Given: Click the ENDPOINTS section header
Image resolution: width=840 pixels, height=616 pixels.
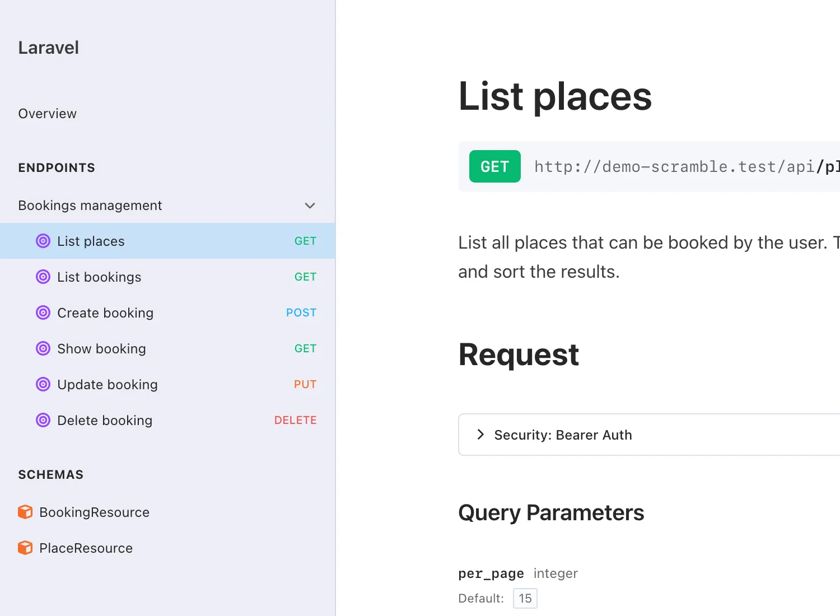Looking at the screenshot, I should coord(57,167).
